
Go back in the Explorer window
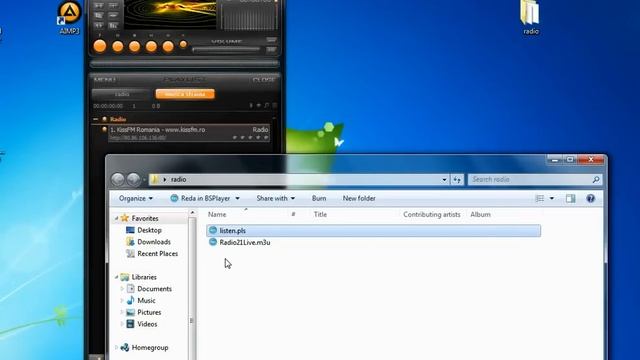118,179
